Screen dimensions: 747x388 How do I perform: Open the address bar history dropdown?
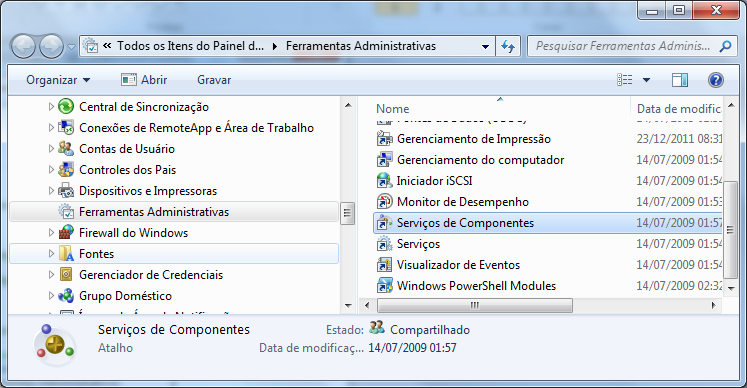[485, 47]
